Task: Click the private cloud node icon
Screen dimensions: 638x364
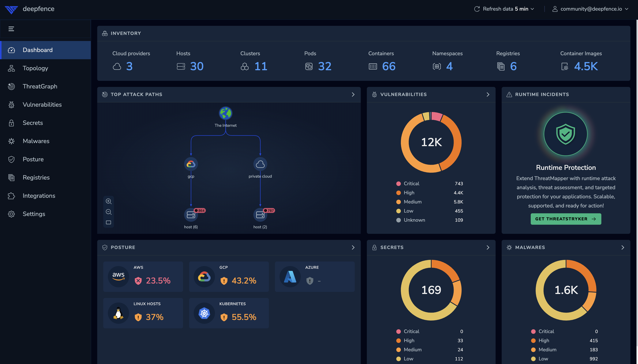Action: (x=260, y=164)
